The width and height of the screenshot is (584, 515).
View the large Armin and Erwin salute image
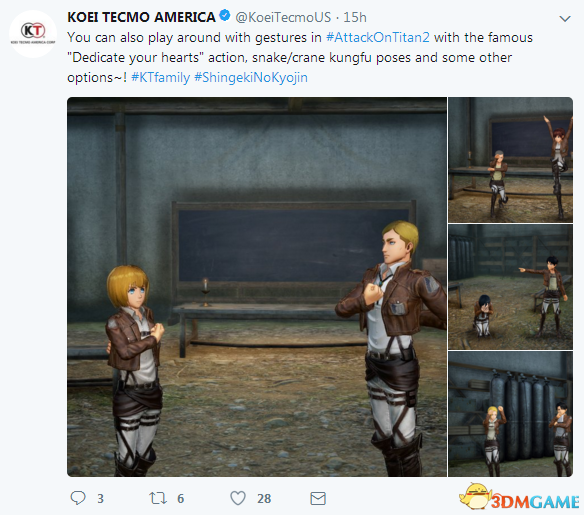pyautogui.click(x=257, y=287)
